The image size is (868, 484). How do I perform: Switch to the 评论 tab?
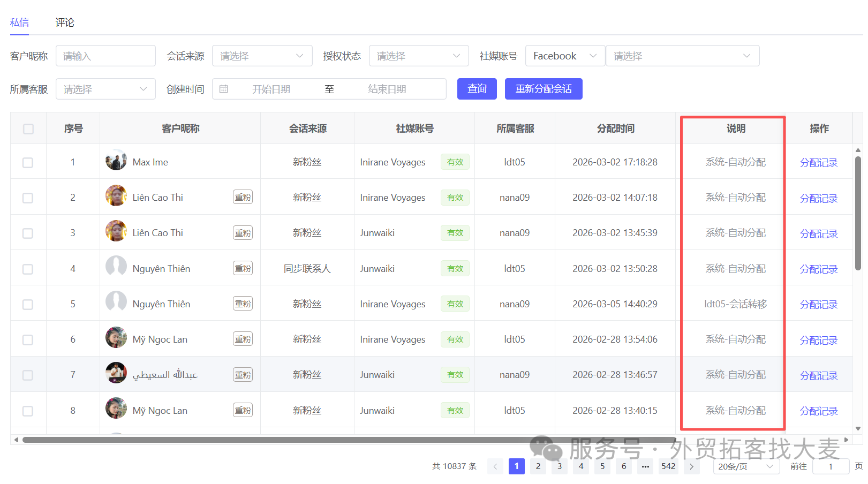point(65,22)
